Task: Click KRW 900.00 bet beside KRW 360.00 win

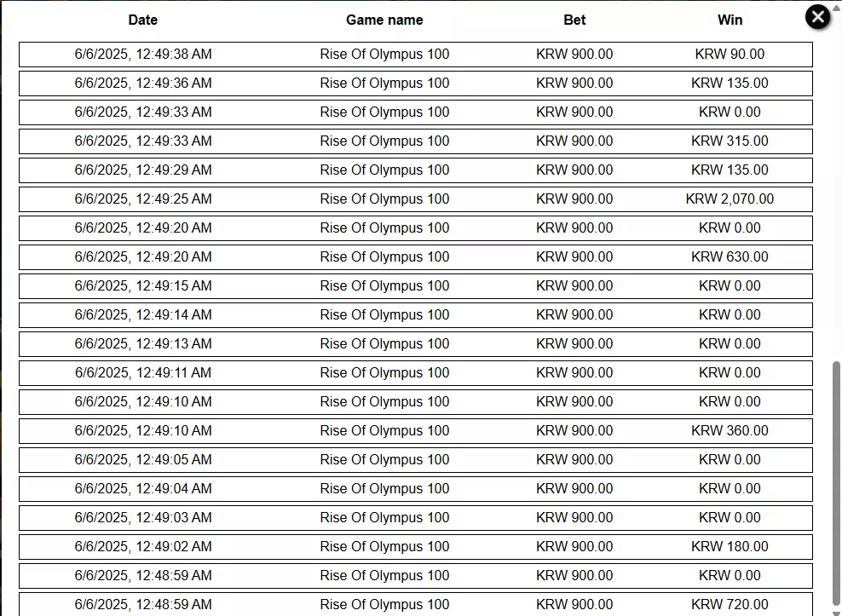Action: [x=574, y=431]
